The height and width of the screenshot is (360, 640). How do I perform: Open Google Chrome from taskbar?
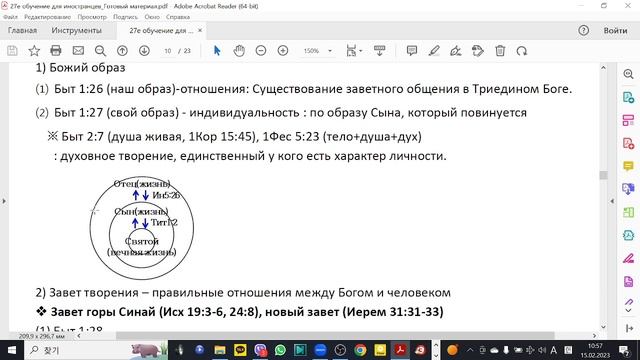point(360,350)
